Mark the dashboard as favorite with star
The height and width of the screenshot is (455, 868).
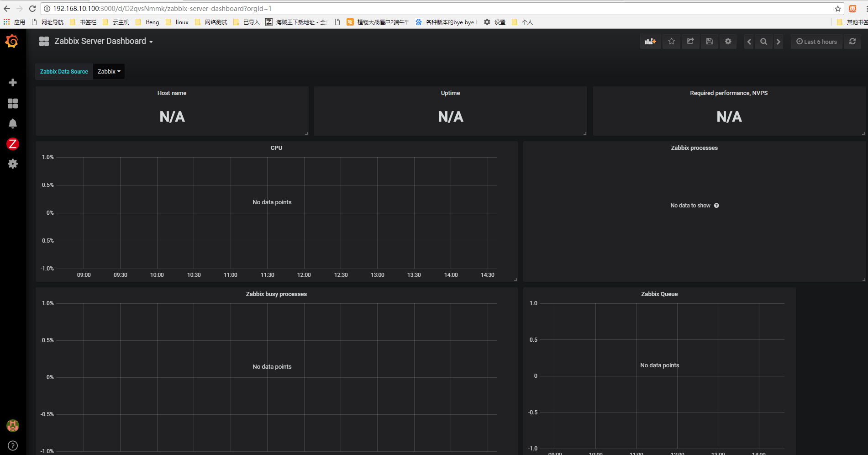[671, 42]
